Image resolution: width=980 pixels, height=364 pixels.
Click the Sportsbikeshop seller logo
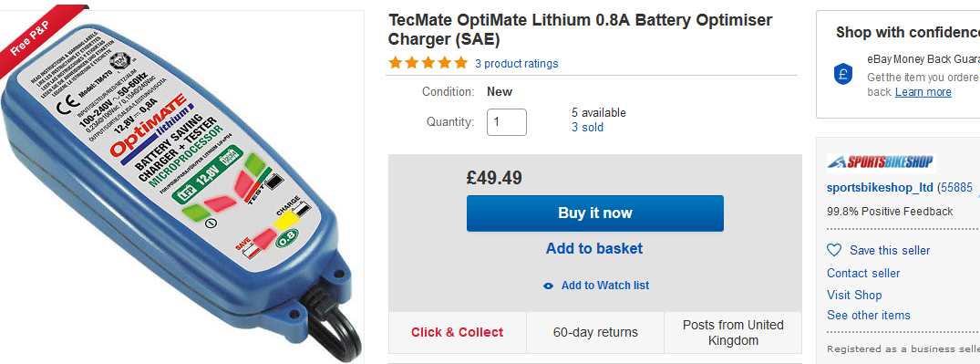point(881,162)
